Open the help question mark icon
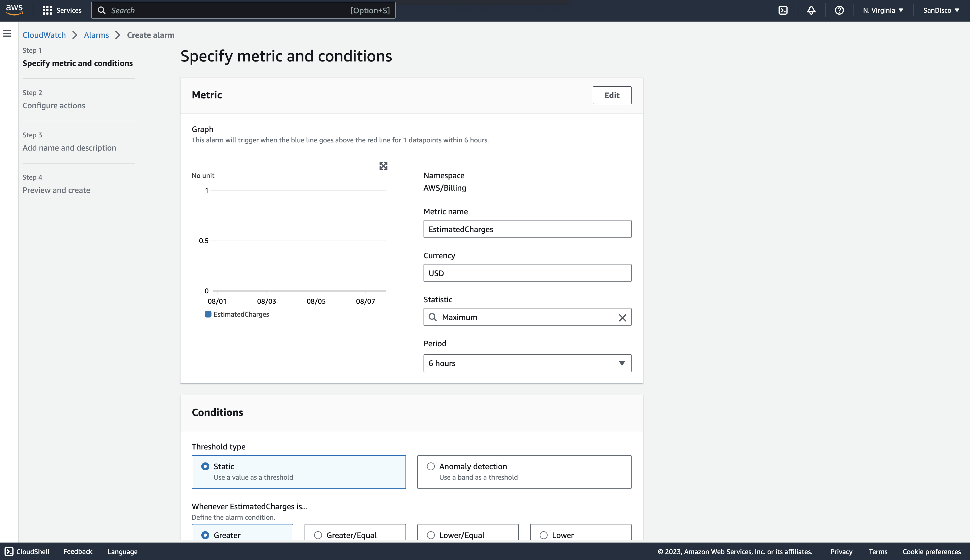970x560 pixels. (x=839, y=10)
